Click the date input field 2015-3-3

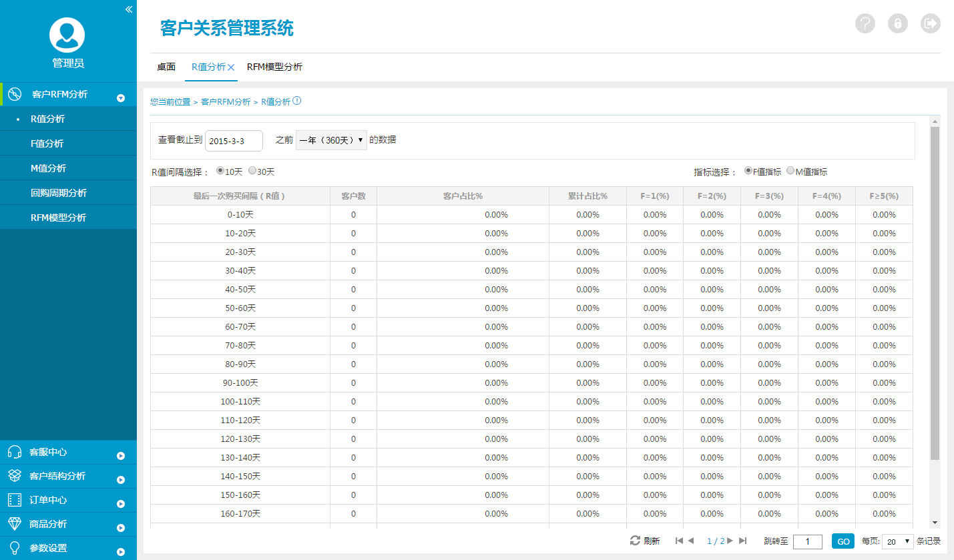pyautogui.click(x=234, y=141)
